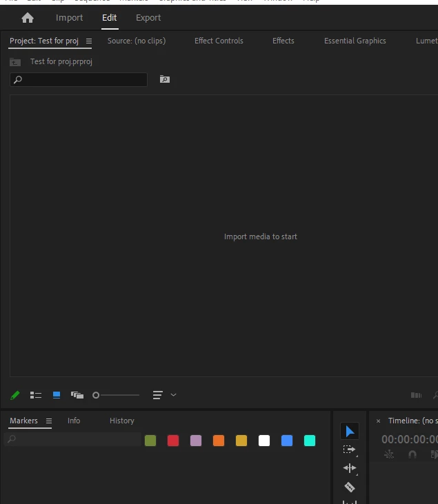The height and width of the screenshot is (504, 438).
Task: Click the parent bin folder icon
Action: (x=15, y=62)
